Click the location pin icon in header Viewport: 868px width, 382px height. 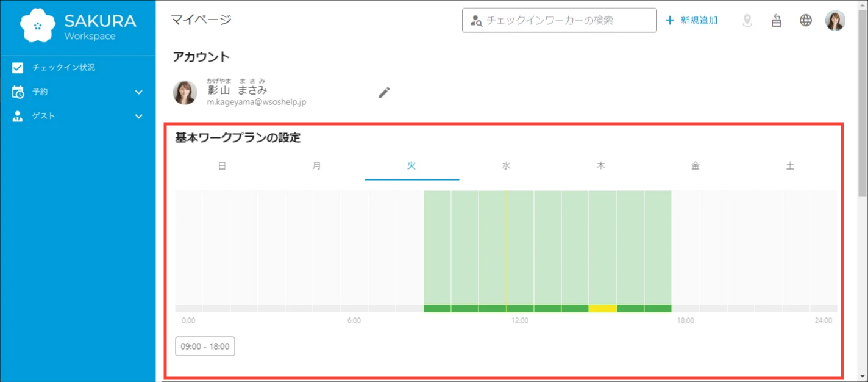click(747, 21)
